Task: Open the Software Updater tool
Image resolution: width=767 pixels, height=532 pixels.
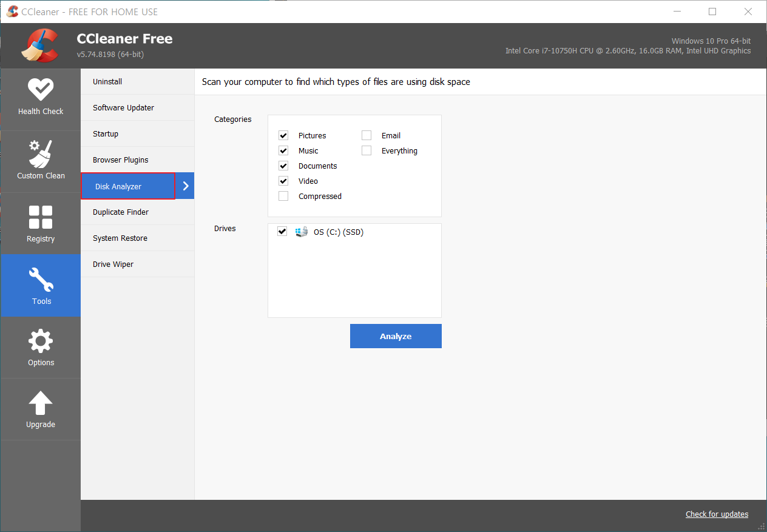Action: (137, 108)
